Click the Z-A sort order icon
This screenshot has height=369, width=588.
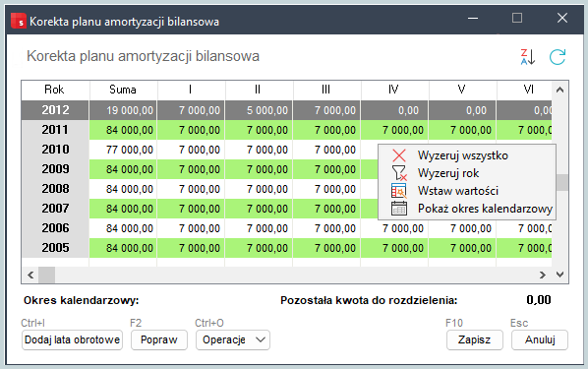pyautogui.click(x=528, y=57)
